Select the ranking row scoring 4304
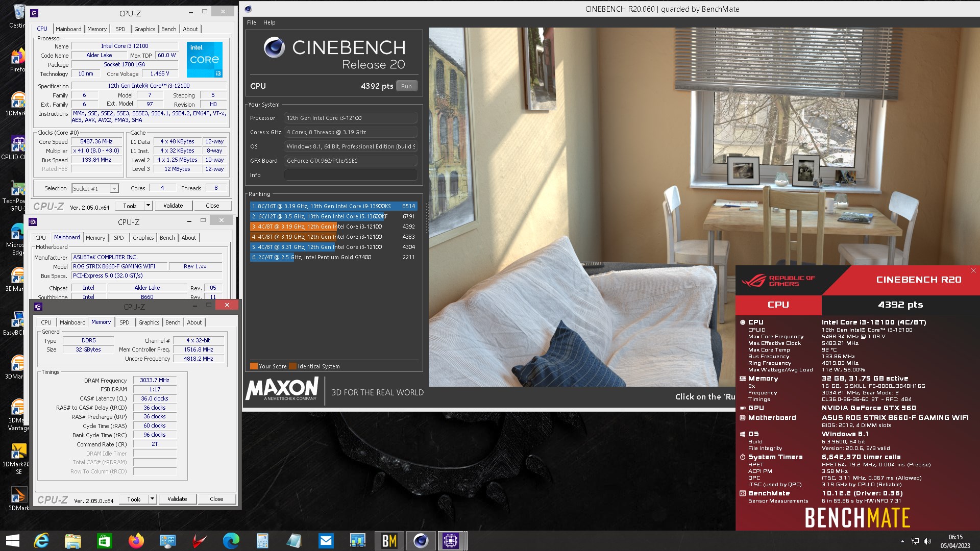The width and height of the screenshot is (980, 551). 333,247
